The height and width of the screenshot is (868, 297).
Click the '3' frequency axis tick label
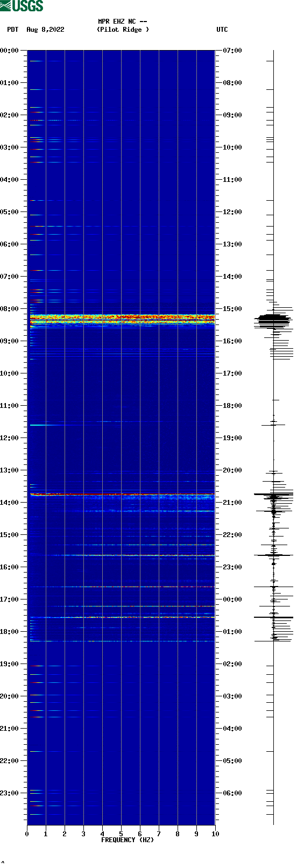pos(83,834)
